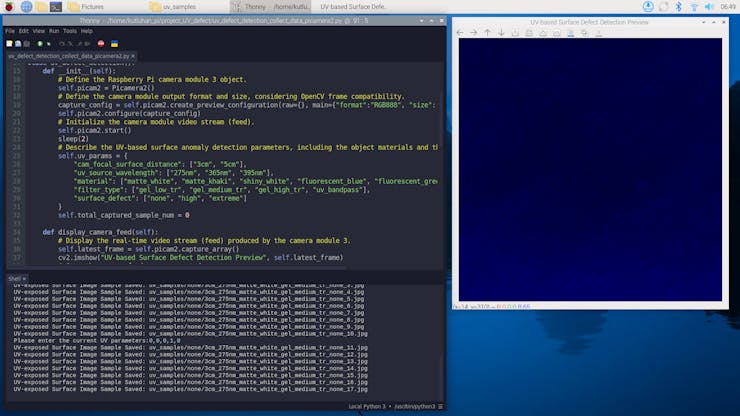Click the Open file icon in Thonny toolbar
Viewport: 740px width, 416px height.
tap(18, 44)
